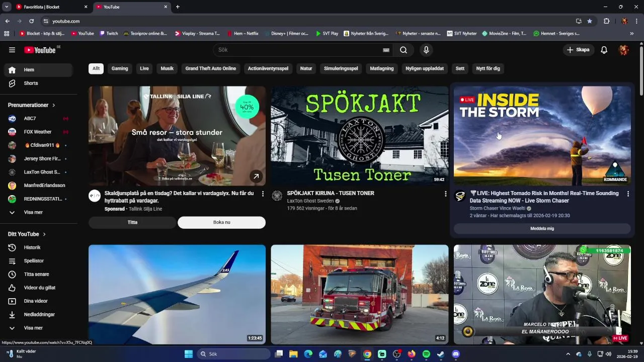The image size is (644, 362).
Task: Open options menu for Spökjakt Kiruna video
Action: 445,194
